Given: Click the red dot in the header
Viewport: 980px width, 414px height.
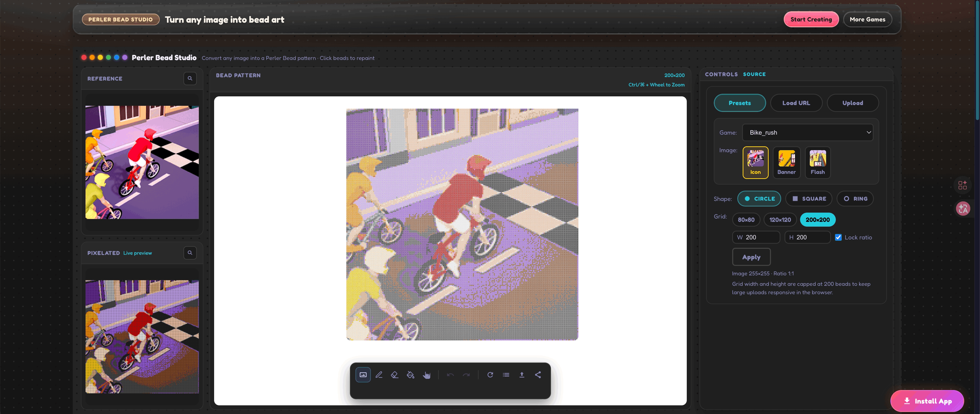Looking at the screenshot, I should [84, 57].
